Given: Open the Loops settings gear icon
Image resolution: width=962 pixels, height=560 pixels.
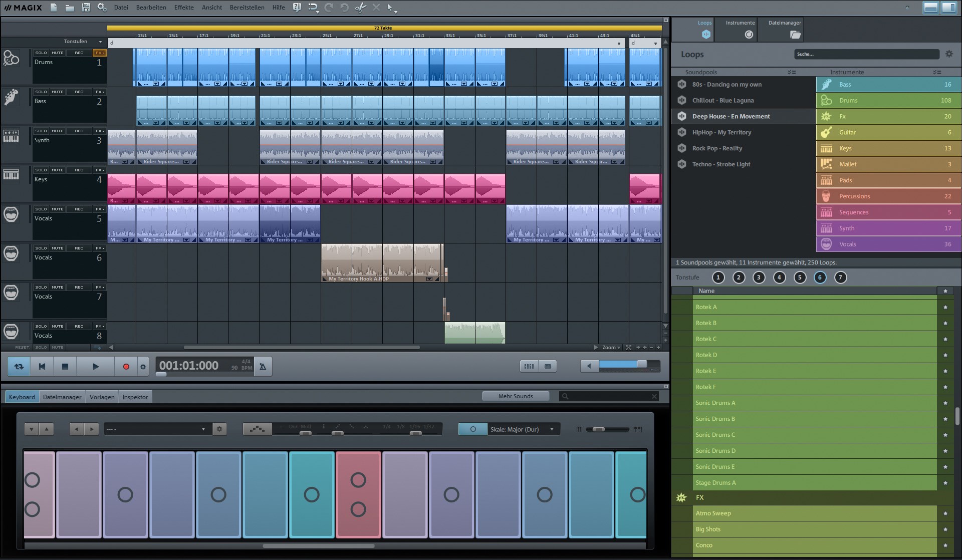Looking at the screenshot, I should [x=949, y=54].
